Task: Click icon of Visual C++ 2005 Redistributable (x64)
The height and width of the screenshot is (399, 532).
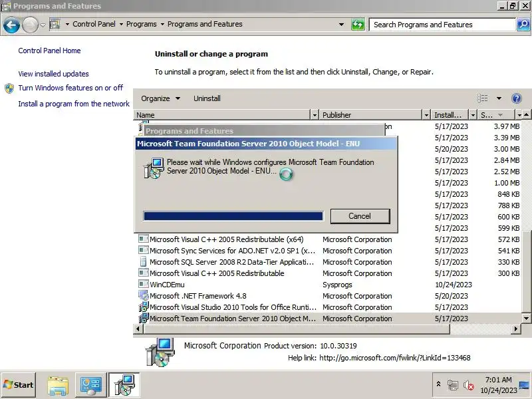Action: (144, 239)
